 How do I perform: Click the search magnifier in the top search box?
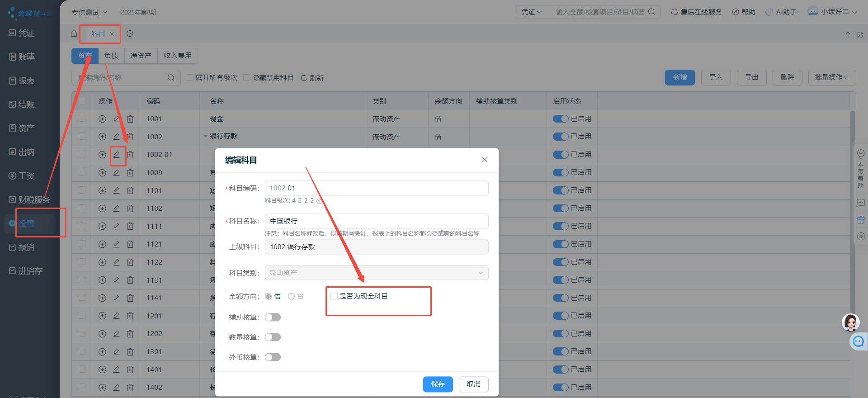pyautogui.click(x=651, y=12)
